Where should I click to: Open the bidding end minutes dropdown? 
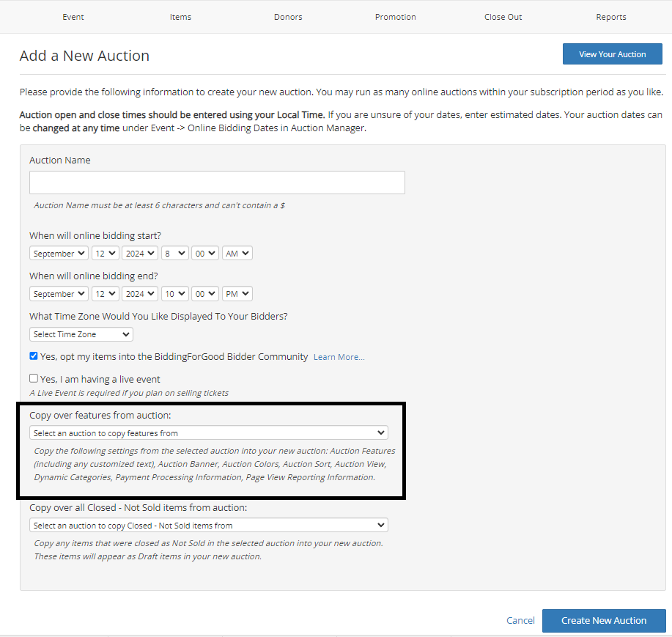pyautogui.click(x=205, y=294)
